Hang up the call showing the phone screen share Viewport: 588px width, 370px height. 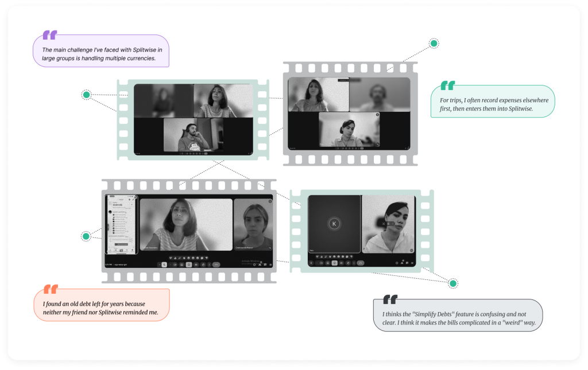click(216, 264)
